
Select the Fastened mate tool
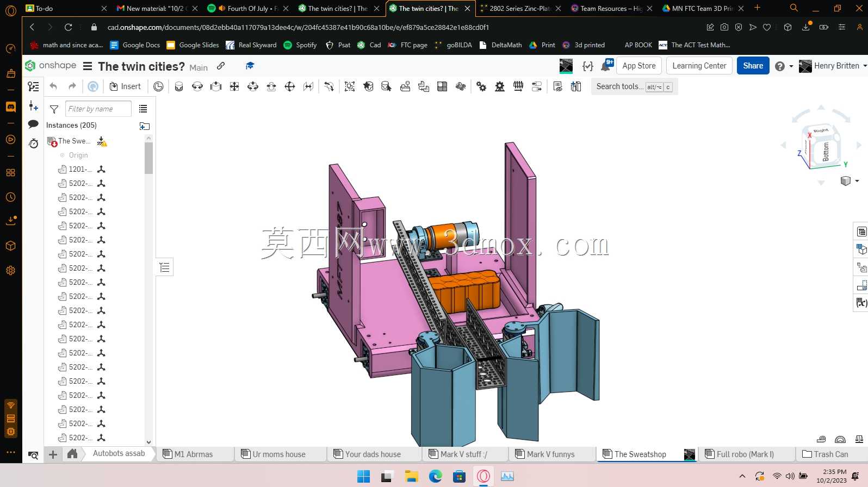tap(179, 86)
